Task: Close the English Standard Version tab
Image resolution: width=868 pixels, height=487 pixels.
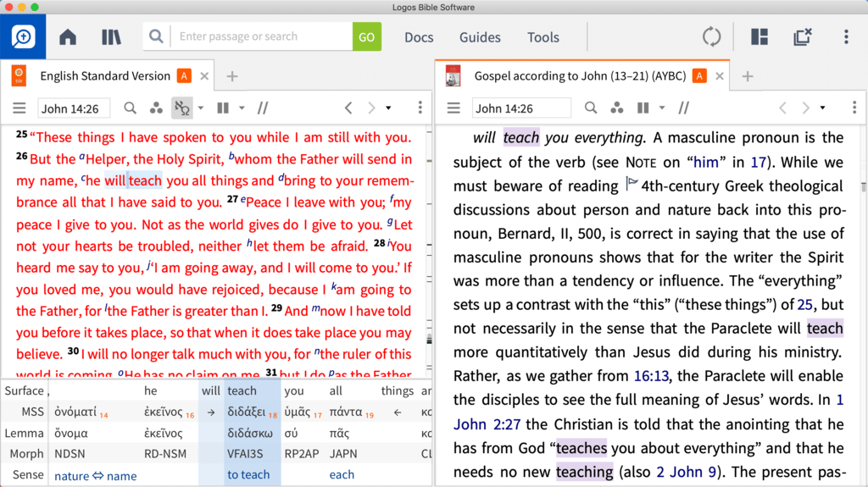Action: pos(204,76)
